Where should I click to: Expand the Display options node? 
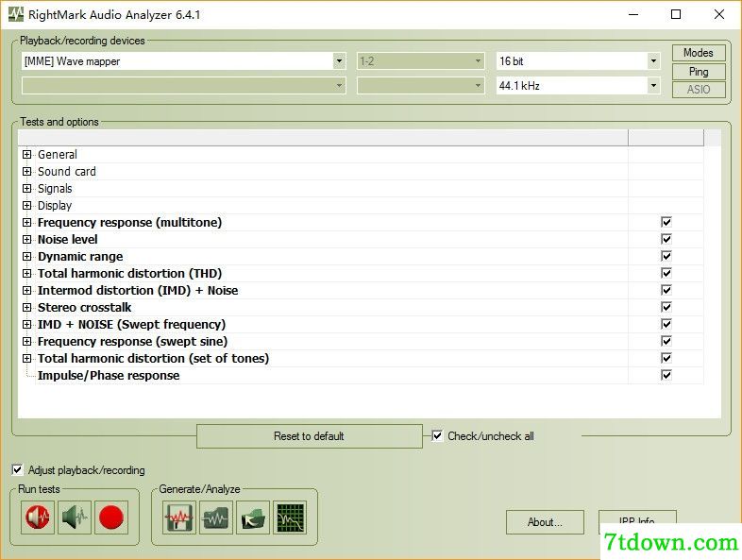27,206
